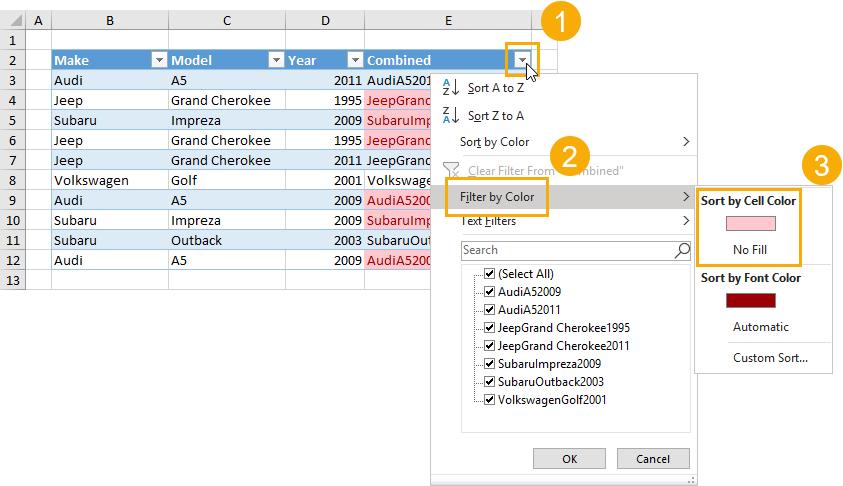Open the Sort by Color menu item

pyautogui.click(x=563, y=142)
